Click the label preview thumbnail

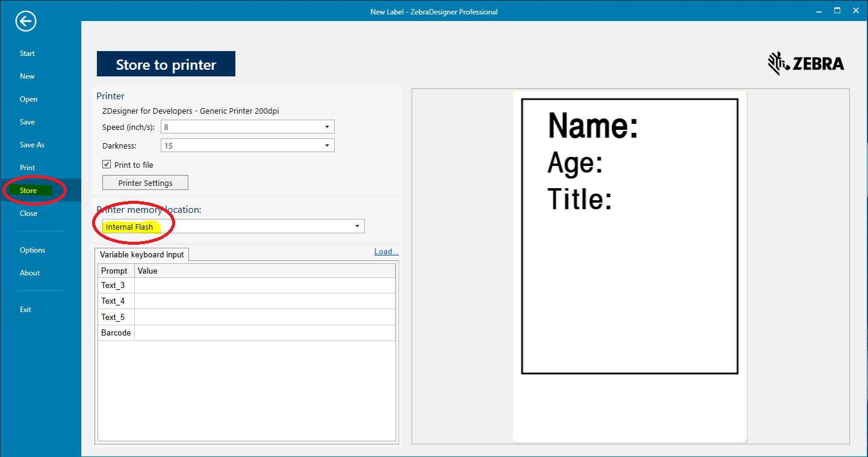630,266
